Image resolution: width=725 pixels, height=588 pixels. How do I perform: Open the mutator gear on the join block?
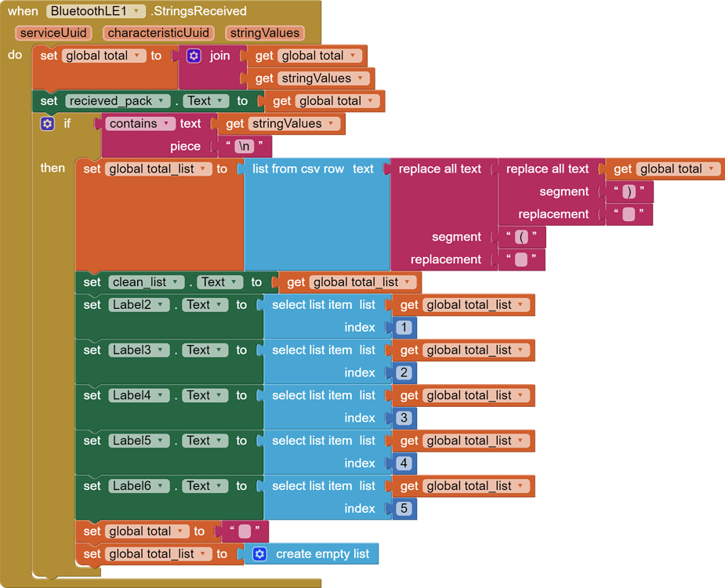194,56
